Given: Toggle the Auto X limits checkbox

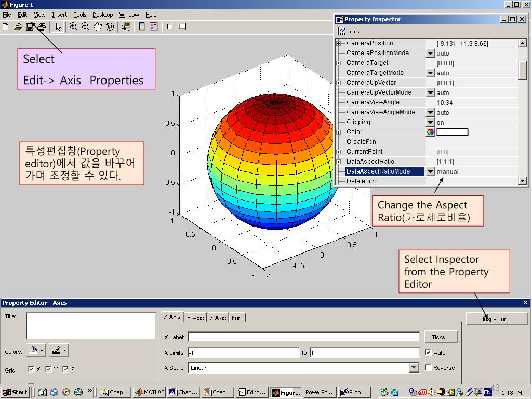Looking at the screenshot, I should click(428, 353).
